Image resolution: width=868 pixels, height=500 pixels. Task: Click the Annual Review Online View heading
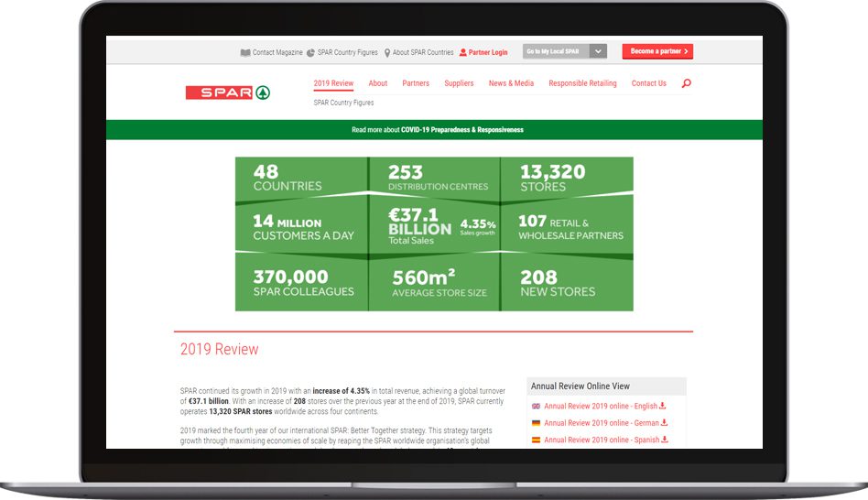tap(580, 386)
